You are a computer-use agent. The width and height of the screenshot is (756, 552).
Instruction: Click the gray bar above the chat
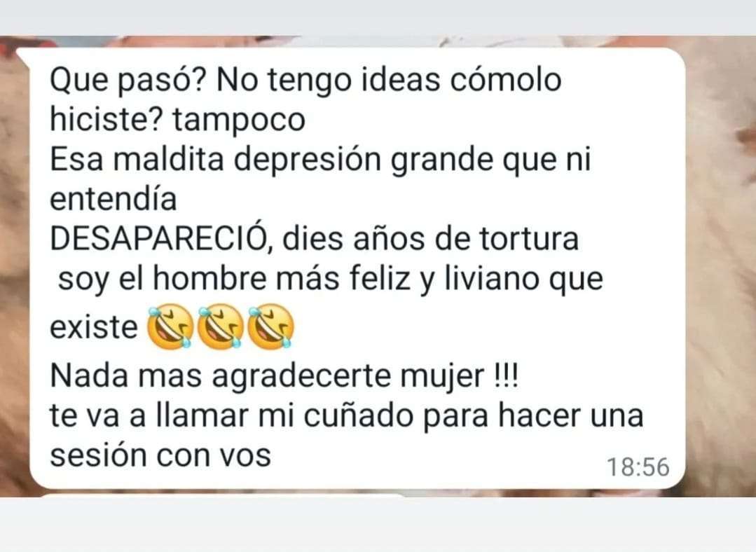pos(378,18)
